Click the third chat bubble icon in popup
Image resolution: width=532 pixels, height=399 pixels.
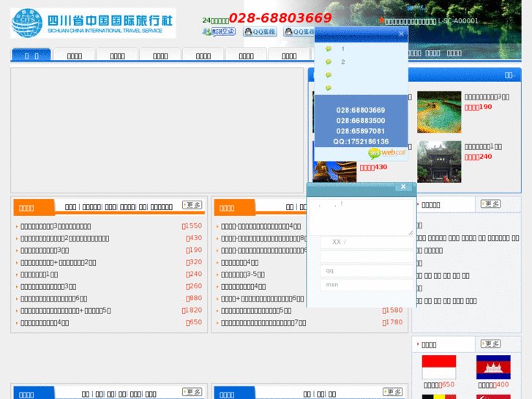click(328, 75)
